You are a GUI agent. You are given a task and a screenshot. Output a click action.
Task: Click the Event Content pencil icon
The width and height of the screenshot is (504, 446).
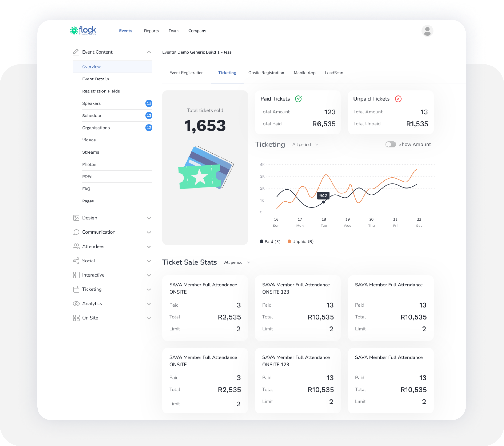coord(76,52)
